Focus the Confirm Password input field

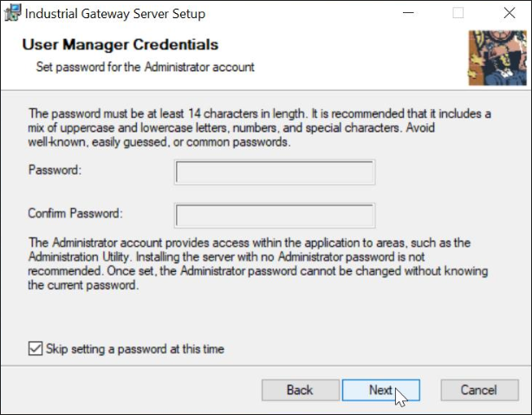pos(275,216)
